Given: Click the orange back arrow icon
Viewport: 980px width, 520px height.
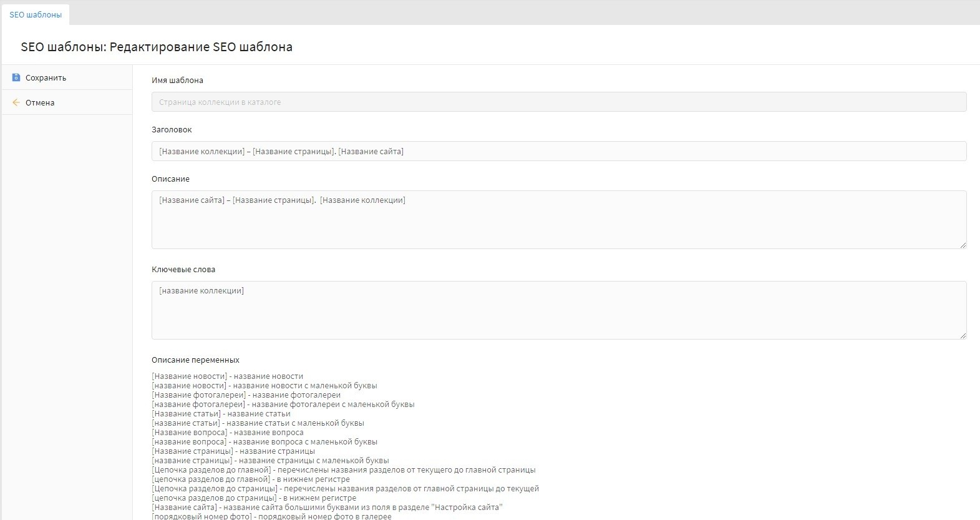Looking at the screenshot, I should (16, 102).
